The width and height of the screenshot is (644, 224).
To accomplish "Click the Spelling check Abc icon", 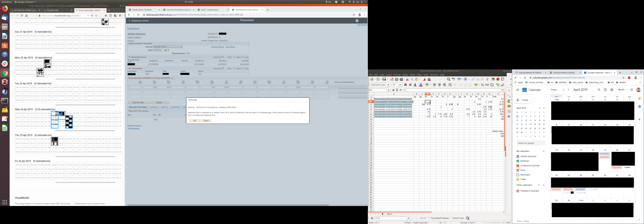I will 454,79.
